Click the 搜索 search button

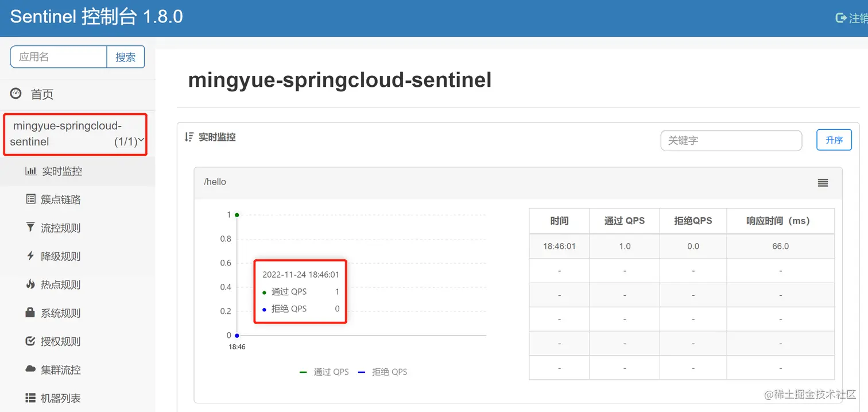point(126,57)
